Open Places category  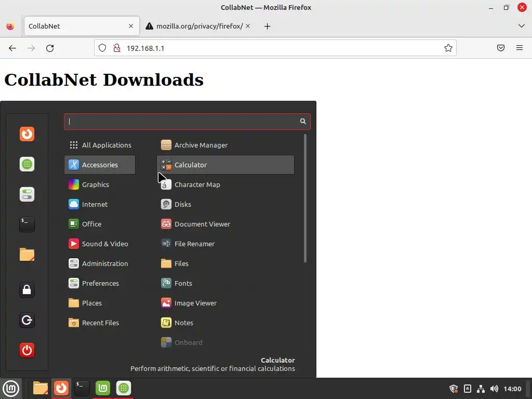[100, 303]
